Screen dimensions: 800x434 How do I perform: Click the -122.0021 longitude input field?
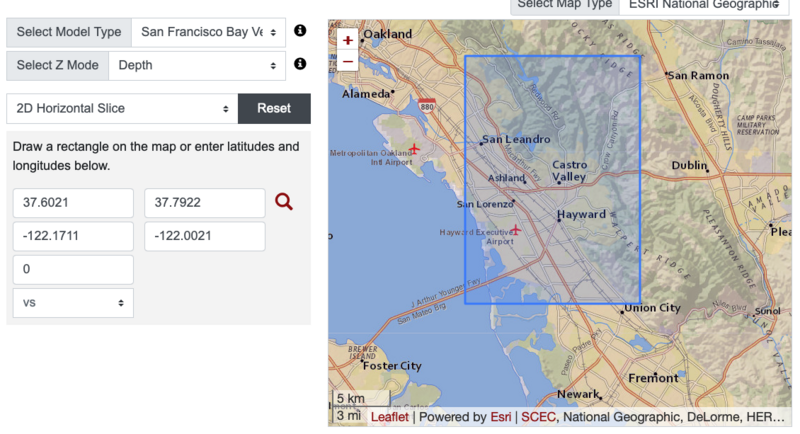(x=205, y=236)
